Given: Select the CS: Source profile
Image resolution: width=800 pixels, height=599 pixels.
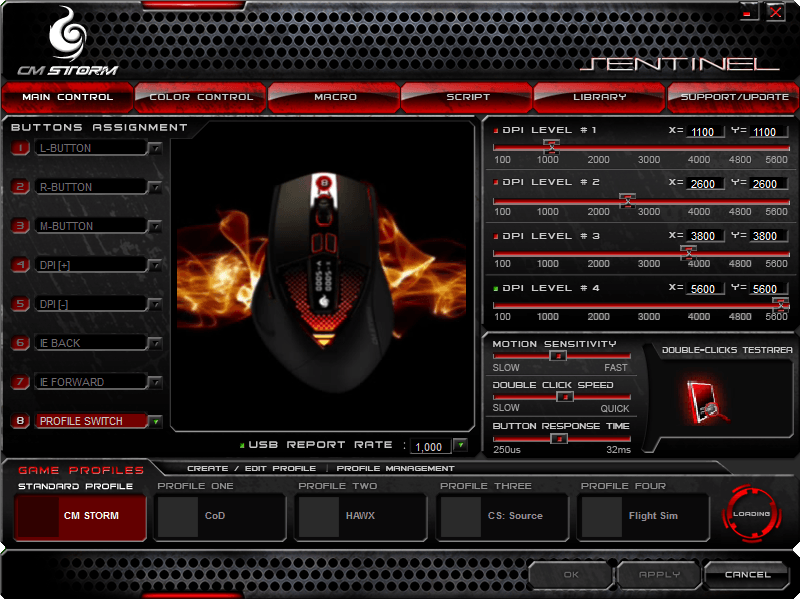Looking at the screenshot, I should (503, 516).
